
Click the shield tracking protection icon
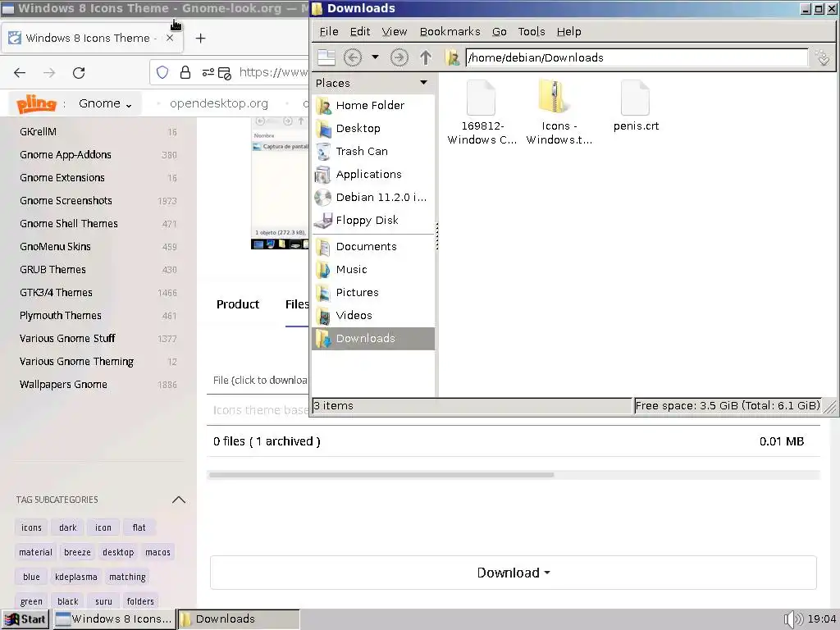pos(162,72)
